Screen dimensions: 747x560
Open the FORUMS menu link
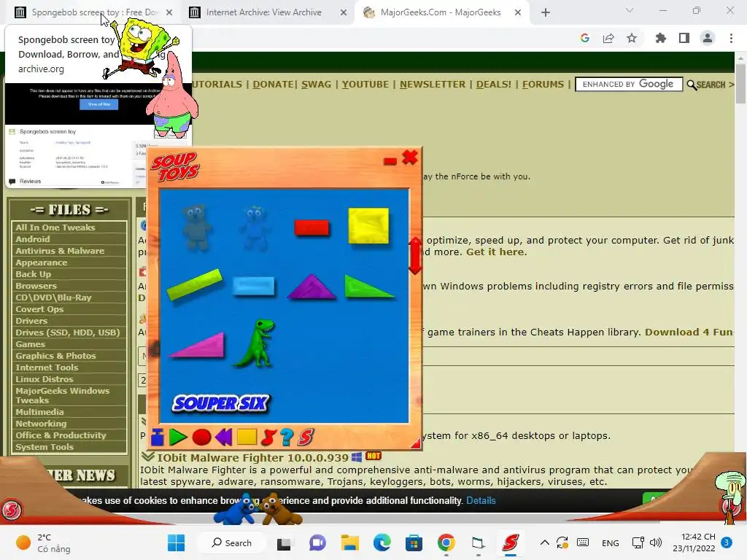tap(543, 85)
